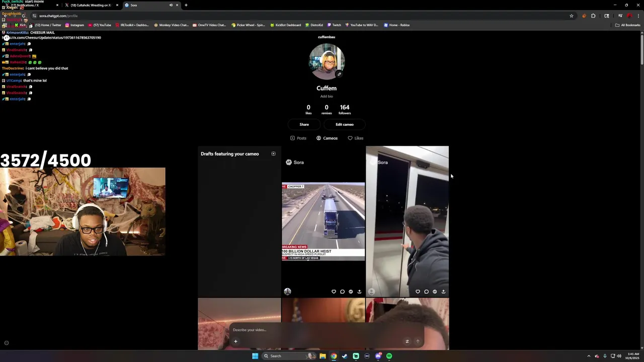Open the Picker Wheel bookmark

248,25
